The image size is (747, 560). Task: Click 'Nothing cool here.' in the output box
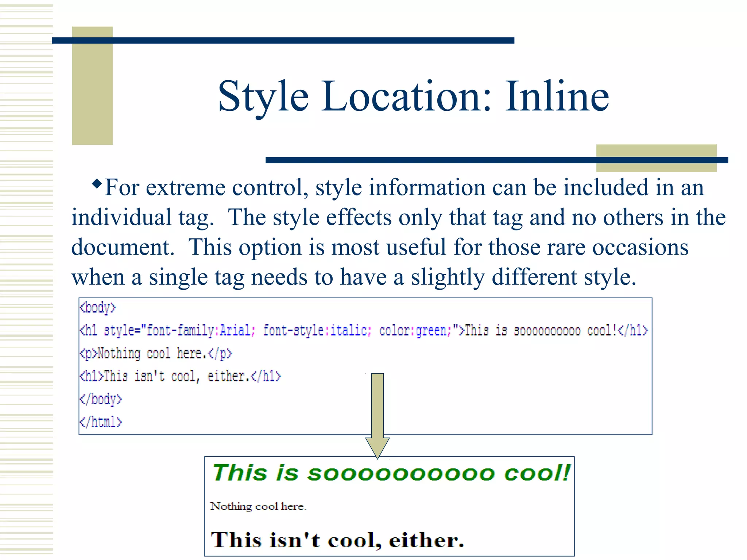[258, 506]
